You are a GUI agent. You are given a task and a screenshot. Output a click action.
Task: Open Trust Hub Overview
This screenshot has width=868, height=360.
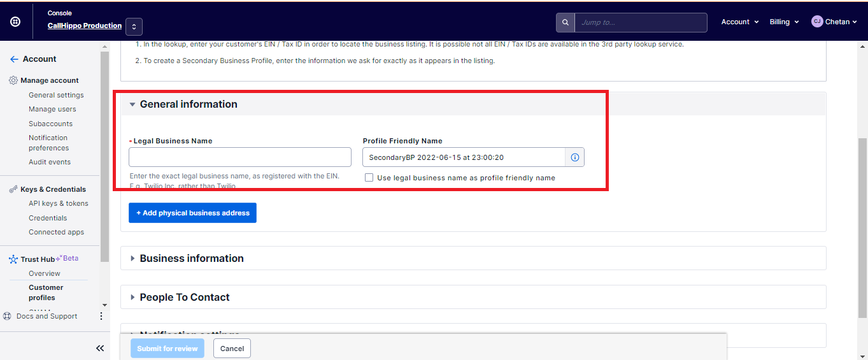(x=45, y=273)
